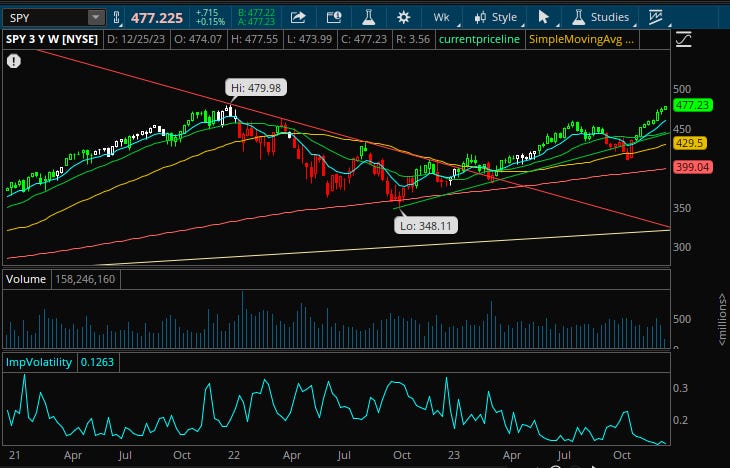Click the volume value 158,246,160
This screenshot has height=468, width=730.
(x=85, y=279)
